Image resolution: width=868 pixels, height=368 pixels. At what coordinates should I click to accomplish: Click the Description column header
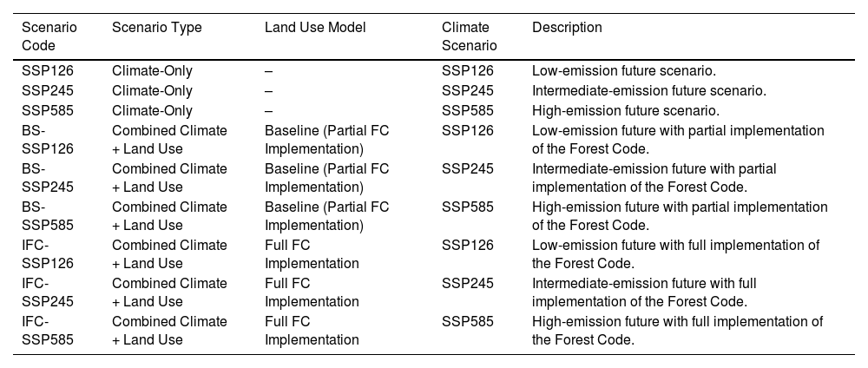567,28
